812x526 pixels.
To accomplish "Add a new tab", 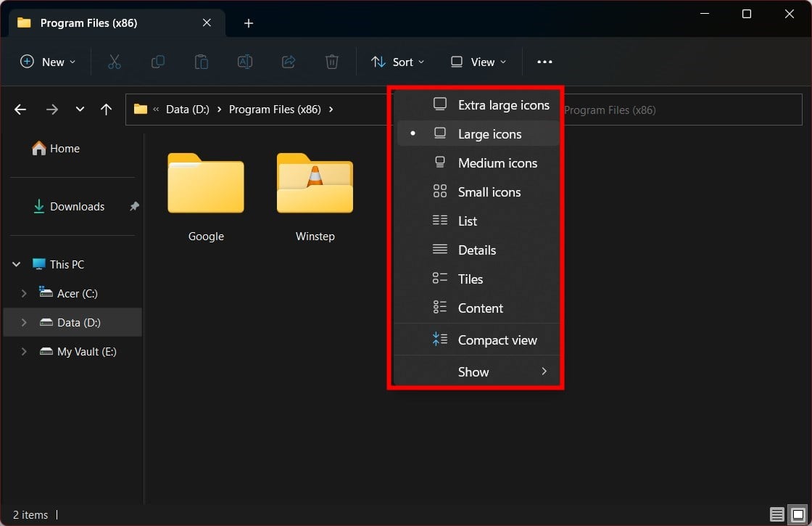I will (x=249, y=23).
